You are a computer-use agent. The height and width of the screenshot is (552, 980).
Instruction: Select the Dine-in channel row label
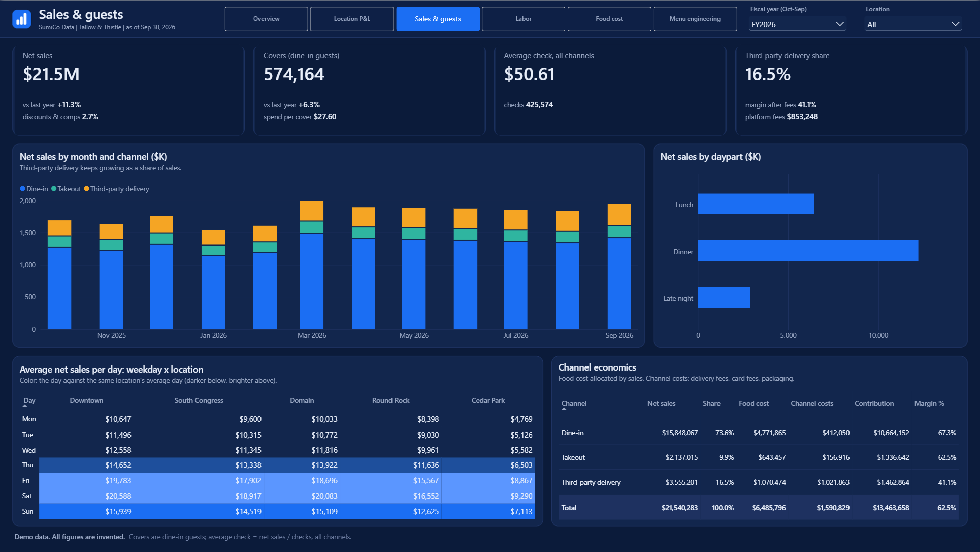(572, 433)
